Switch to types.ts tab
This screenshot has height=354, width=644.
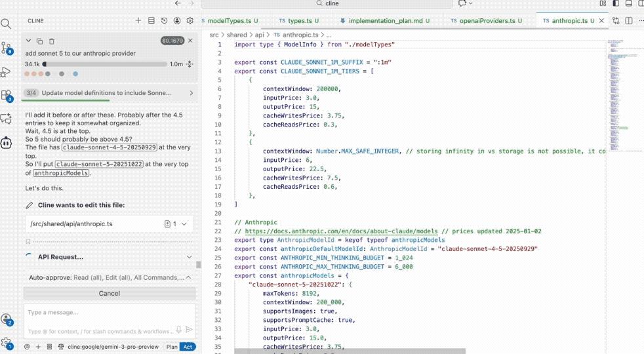299,20
